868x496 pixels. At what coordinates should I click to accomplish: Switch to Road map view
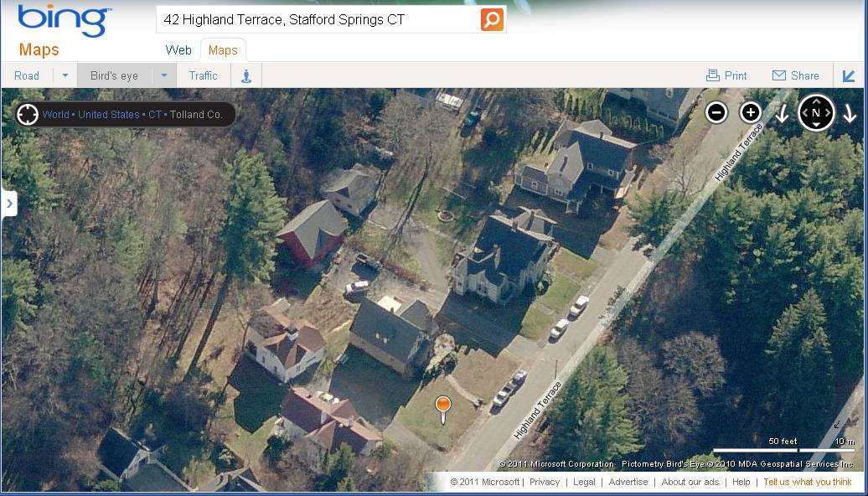(x=27, y=76)
